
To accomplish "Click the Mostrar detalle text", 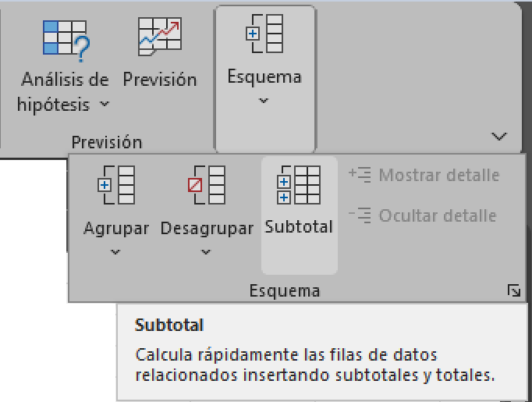I will pyautogui.click(x=439, y=175).
